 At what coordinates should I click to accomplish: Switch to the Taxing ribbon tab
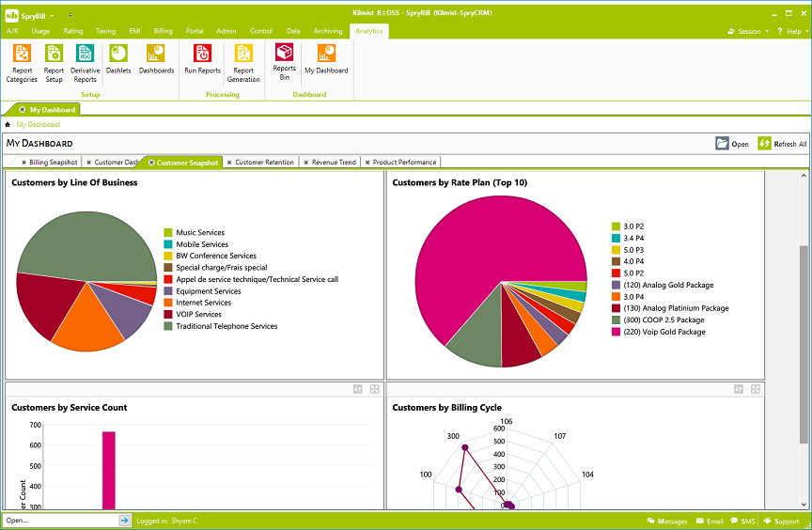click(105, 31)
